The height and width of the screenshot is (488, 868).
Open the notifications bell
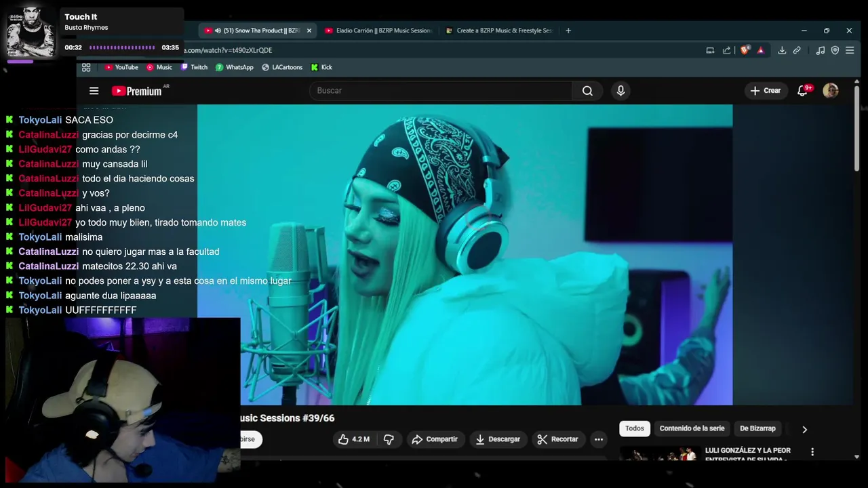(x=802, y=91)
